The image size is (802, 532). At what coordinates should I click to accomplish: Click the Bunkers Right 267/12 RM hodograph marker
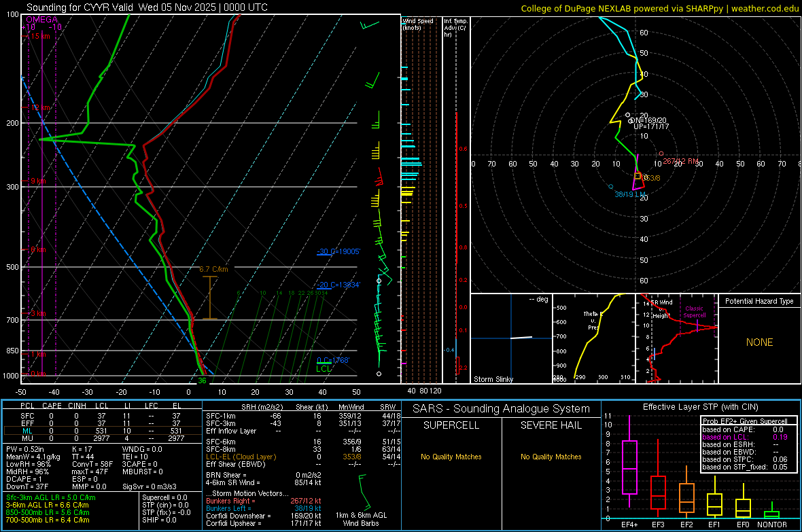click(661, 154)
